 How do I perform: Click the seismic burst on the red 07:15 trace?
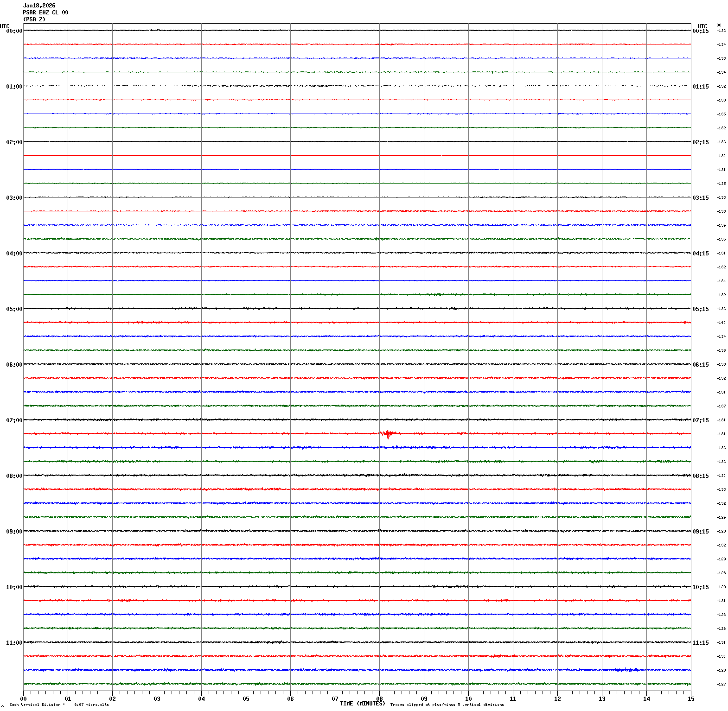pos(387,434)
